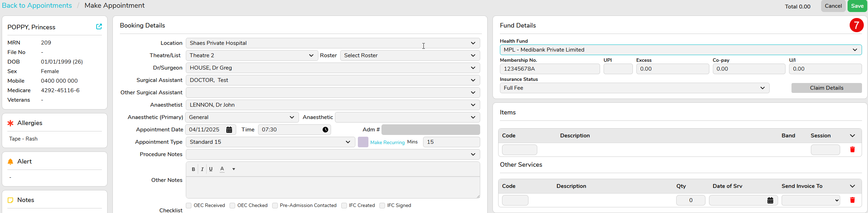Open Claim Details

(826, 88)
